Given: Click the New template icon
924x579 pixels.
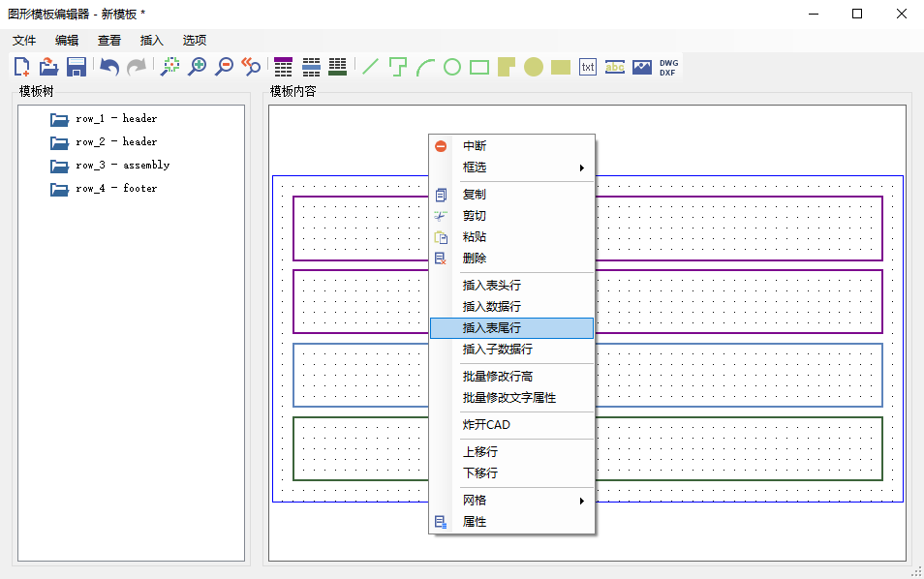Looking at the screenshot, I should point(22,67).
